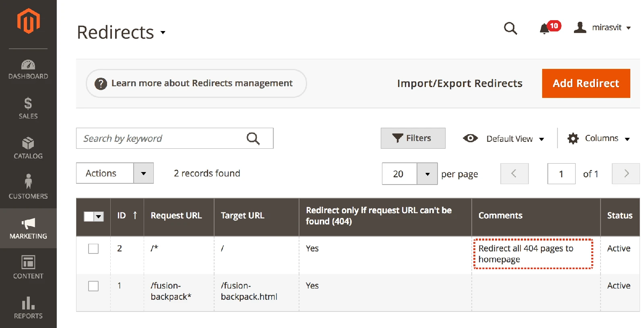Open the Marketing sidebar menu
Viewport: 644px width, 328px height.
28,228
